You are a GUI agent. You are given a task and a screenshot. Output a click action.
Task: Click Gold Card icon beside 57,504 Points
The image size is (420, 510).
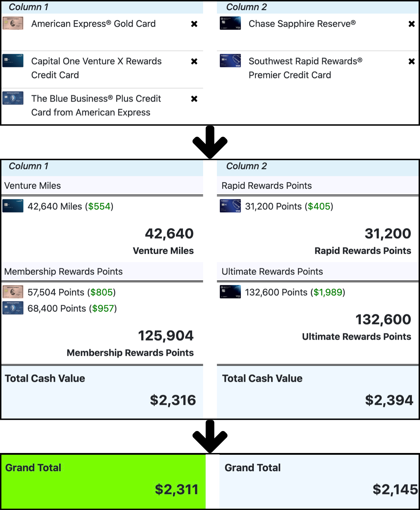click(13, 292)
